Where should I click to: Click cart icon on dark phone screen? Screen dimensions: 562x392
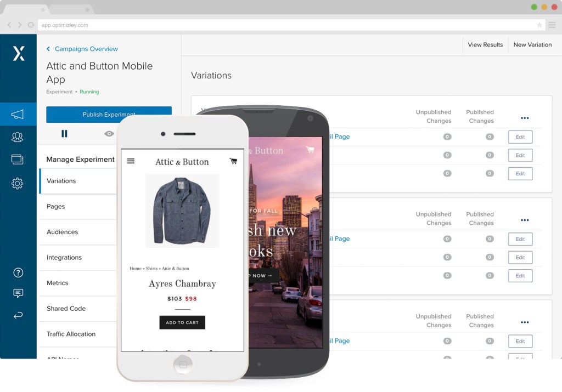(x=310, y=150)
